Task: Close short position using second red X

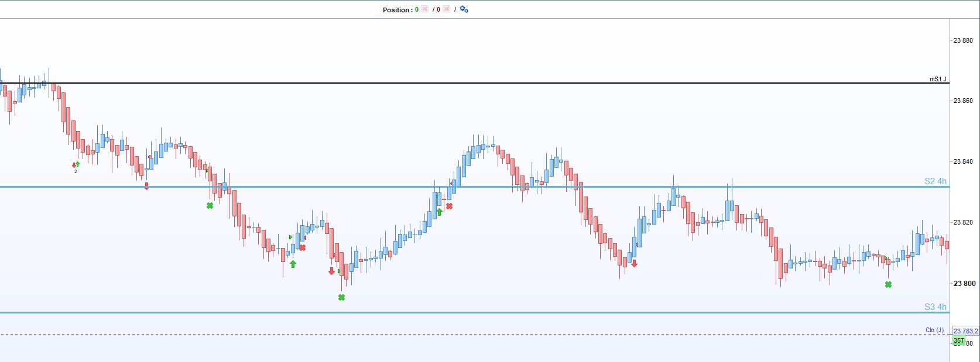Action: 446,9
